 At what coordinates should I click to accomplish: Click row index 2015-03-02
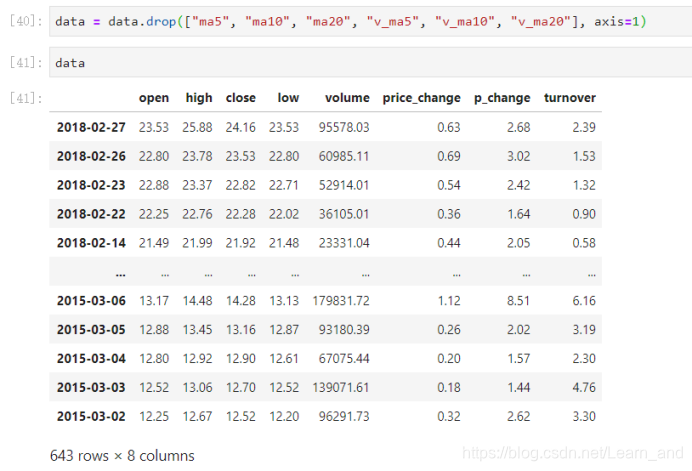91,417
